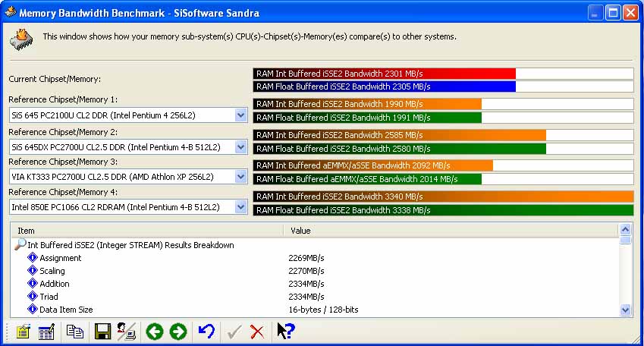Click the results list scrollbar thumb
644x346 pixels.
coord(625,240)
